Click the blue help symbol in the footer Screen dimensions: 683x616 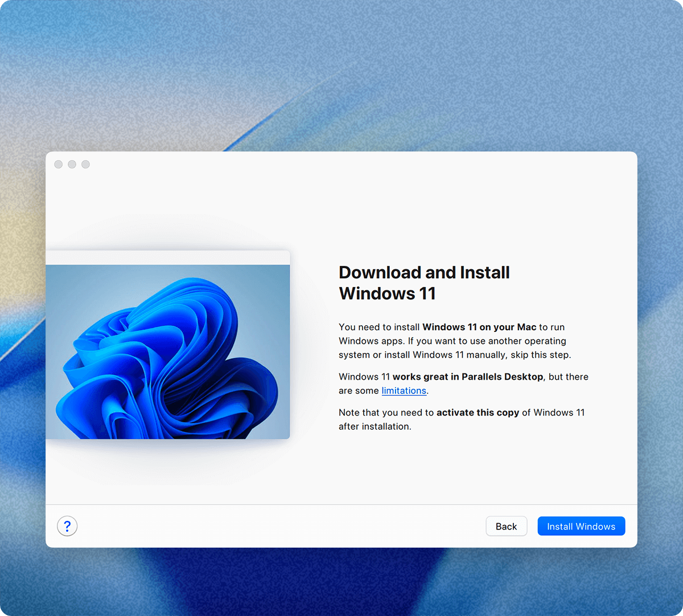tap(67, 526)
